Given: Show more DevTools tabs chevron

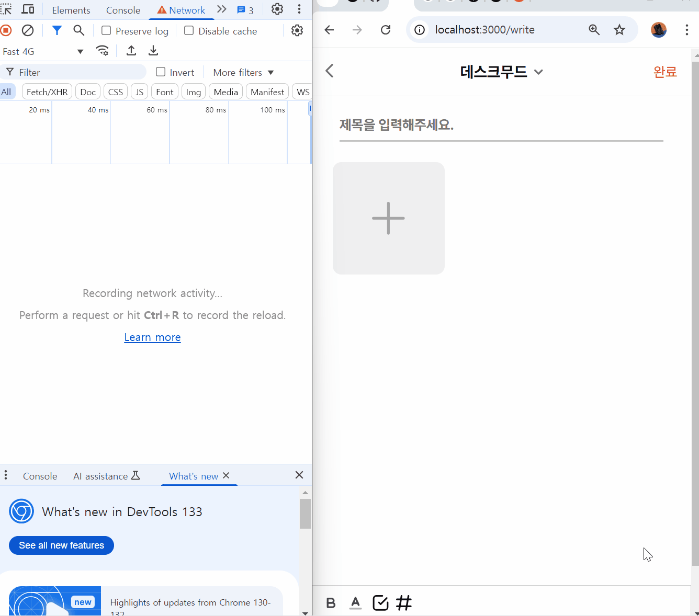Looking at the screenshot, I should tap(222, 9).
